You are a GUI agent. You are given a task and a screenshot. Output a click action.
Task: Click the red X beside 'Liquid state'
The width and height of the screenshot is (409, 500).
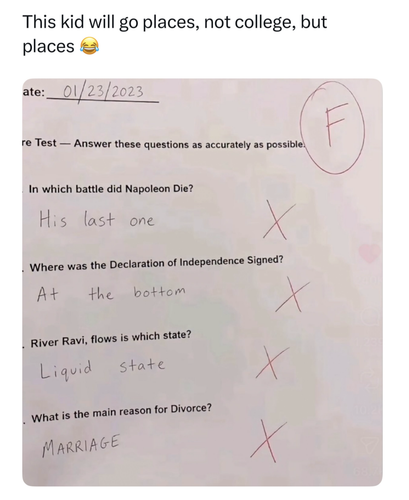pyautogui.click(x=272, y=363)
